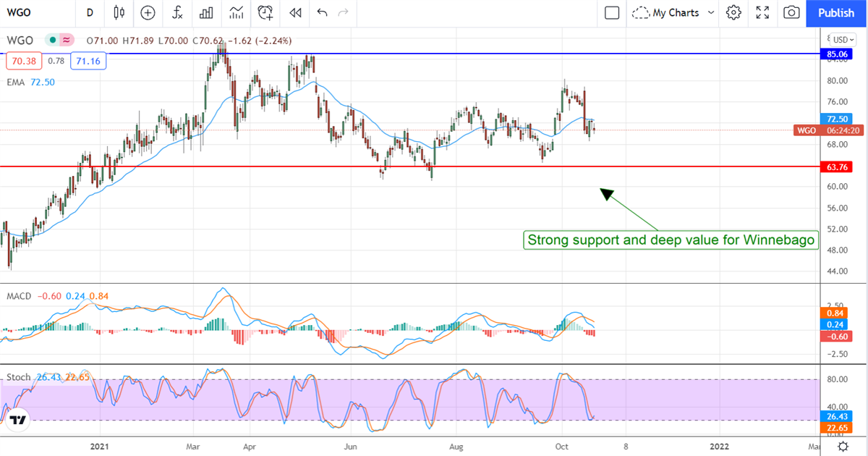Open the D time interval selector

(90, 12)
